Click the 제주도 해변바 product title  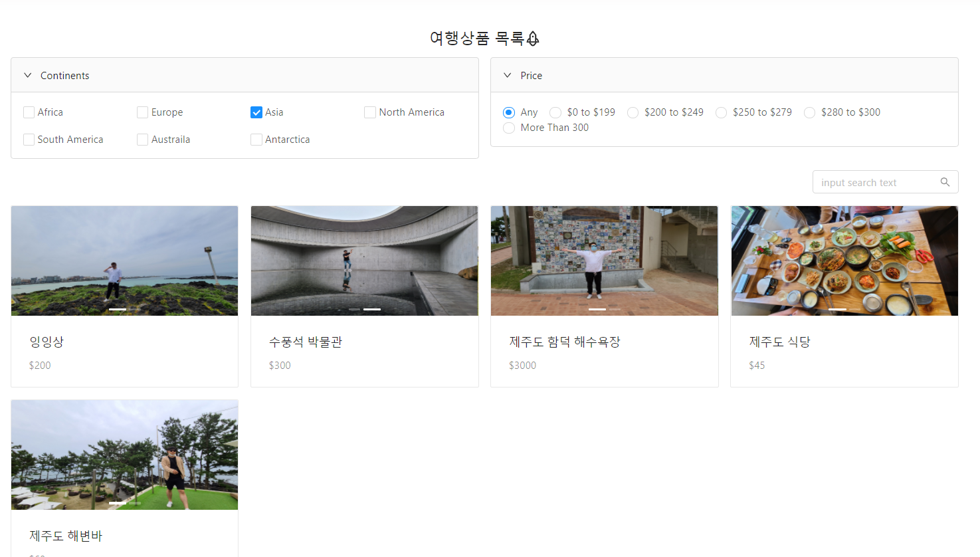point(64,535)
